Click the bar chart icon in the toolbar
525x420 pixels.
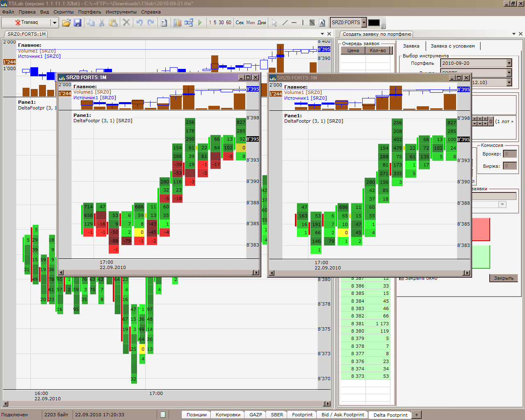[177, 23]
